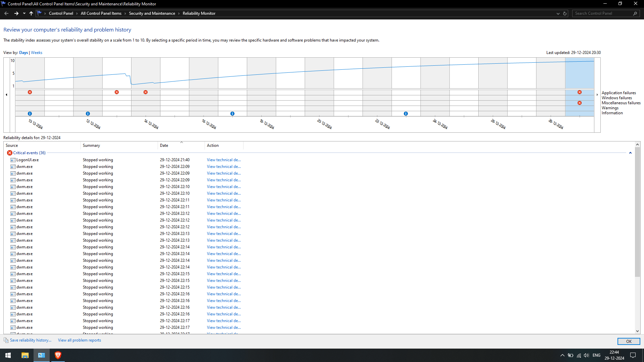The image size is (644, 362).
Task: Click the application failure icon on 10-12-2024
Action: click(x=30, y=92)
